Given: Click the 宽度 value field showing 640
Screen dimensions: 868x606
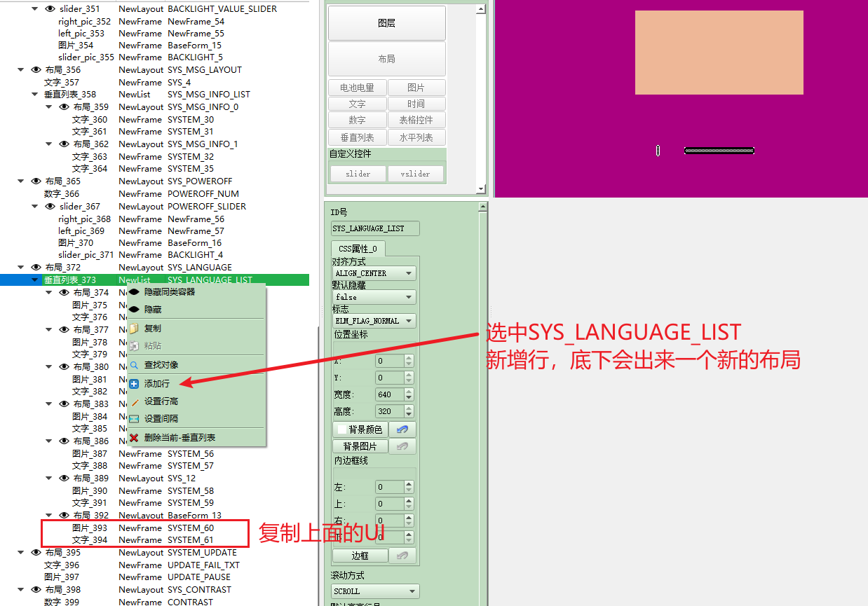Looking at the screenshot, I should (390, 394).
